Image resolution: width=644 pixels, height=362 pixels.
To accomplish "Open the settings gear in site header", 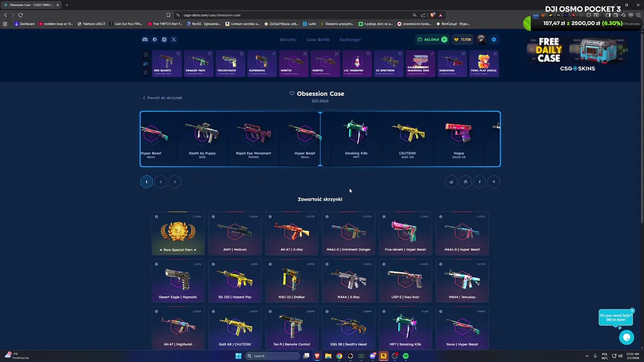I will [494, 39].
